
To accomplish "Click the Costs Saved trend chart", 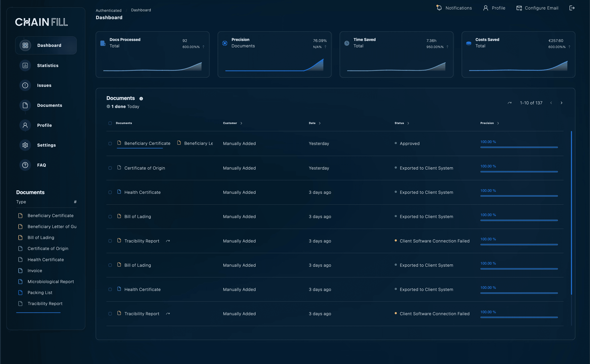I will (518, 66).
